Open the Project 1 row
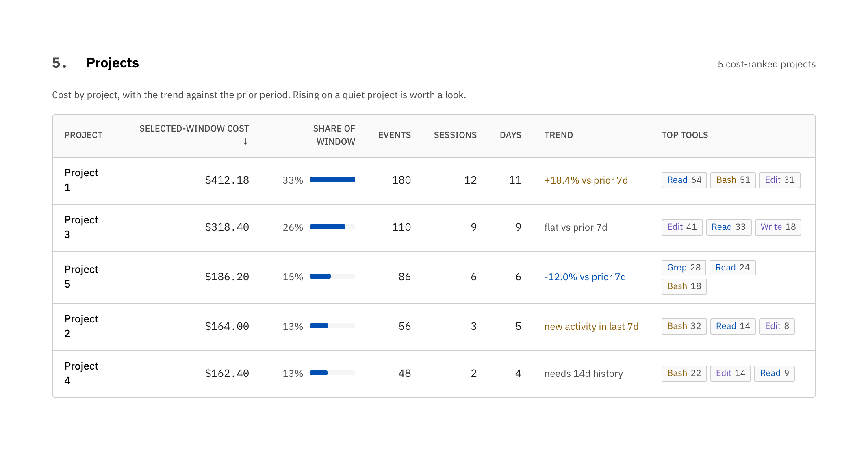Viewport: 868px width, 450px height. [434, 180]
